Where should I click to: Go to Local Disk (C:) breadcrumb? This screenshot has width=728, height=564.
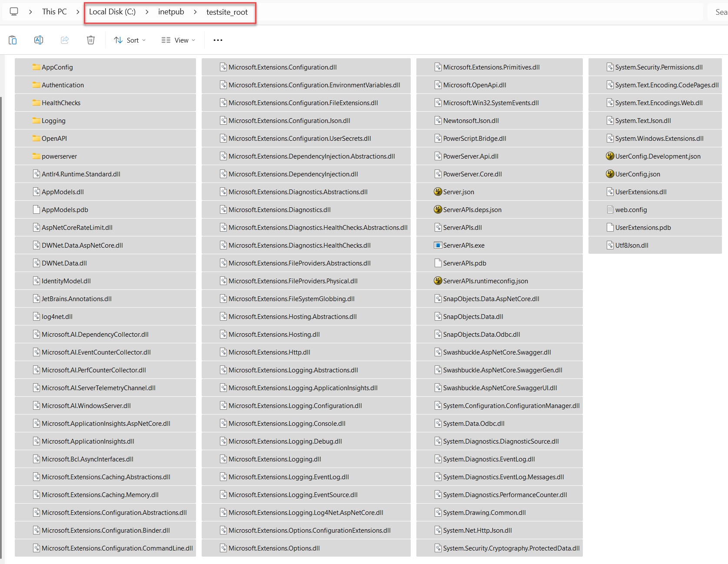(x=112, y=12)
